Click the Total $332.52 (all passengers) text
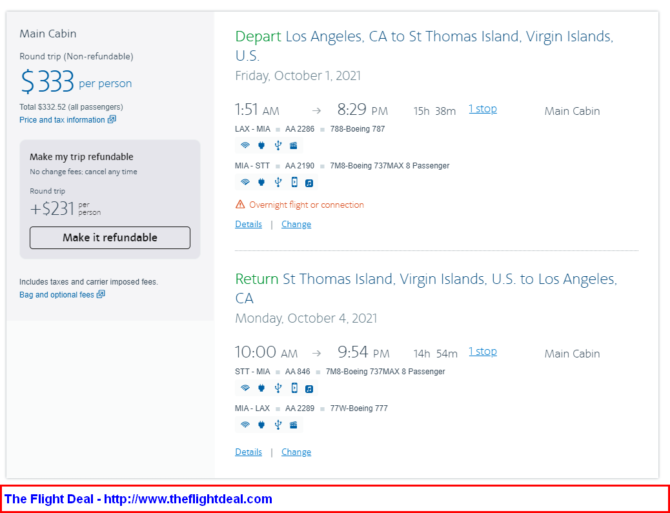The image size is (670, 513). (71, 107)
